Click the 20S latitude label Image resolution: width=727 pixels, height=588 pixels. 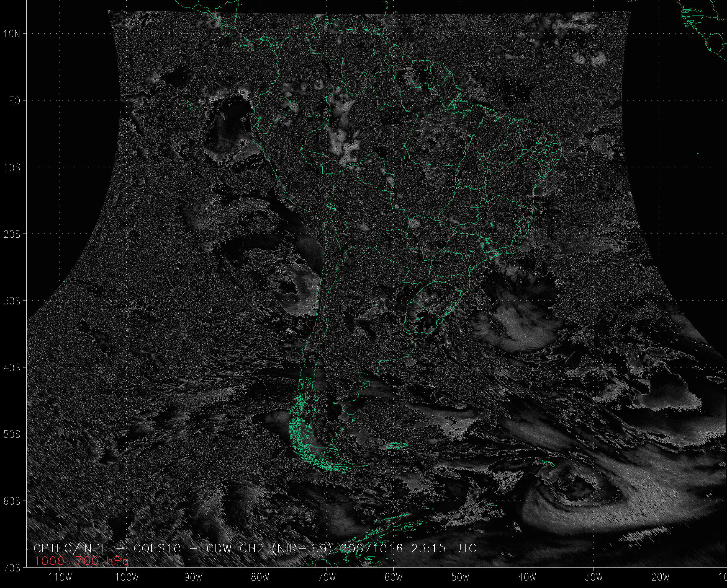pos(12,234)
